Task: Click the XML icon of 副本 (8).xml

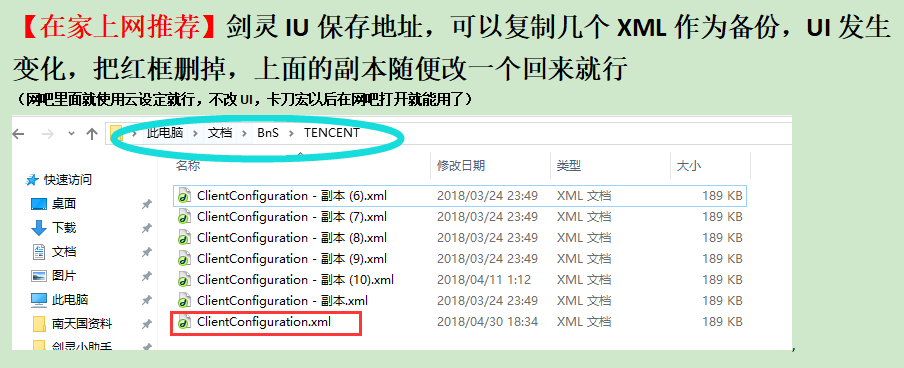Action: [x=184, y=238]
